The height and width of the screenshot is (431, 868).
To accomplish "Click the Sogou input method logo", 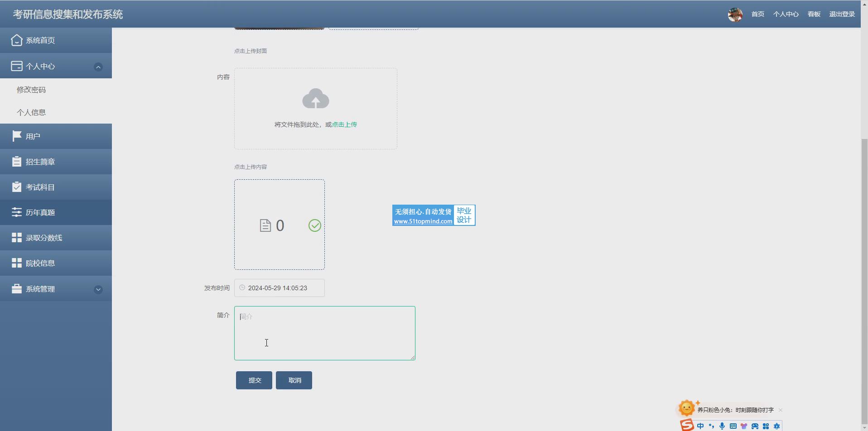I will [x=687, y=425].
